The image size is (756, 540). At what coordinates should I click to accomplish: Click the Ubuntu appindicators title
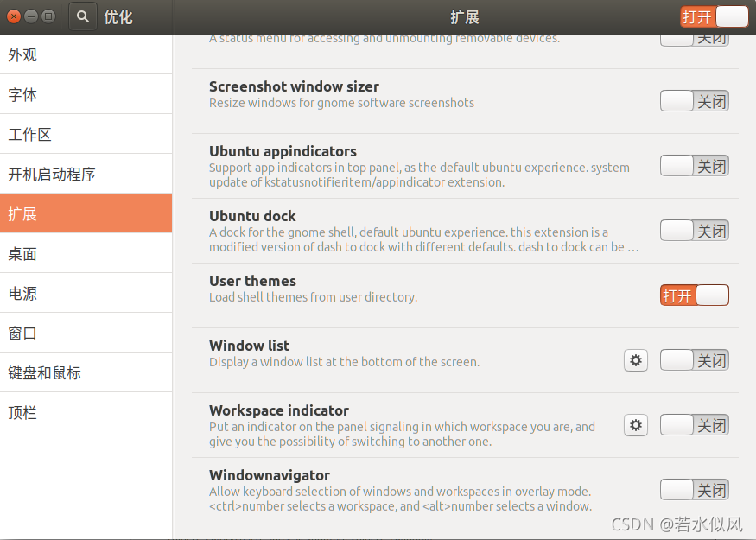pyautogui.click(x=283, y=151)
